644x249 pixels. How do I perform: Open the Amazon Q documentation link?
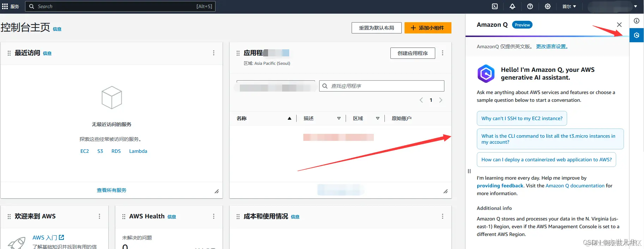point(575,186)
